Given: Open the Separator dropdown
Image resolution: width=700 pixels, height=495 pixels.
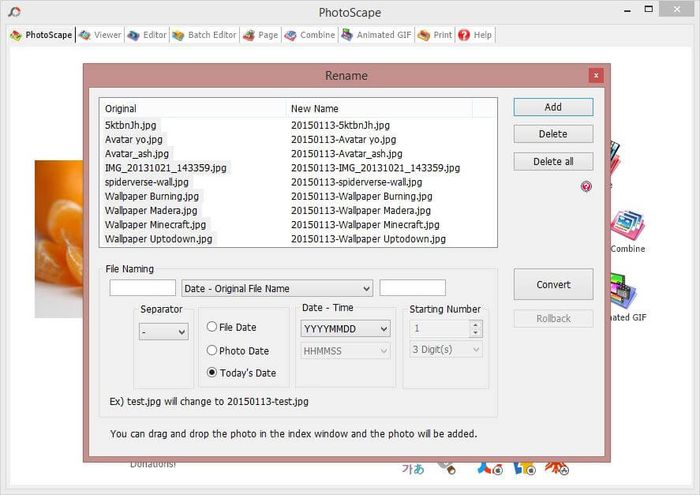Looking at the screenshot, I should pyautogui.click(x=163, y=332).
